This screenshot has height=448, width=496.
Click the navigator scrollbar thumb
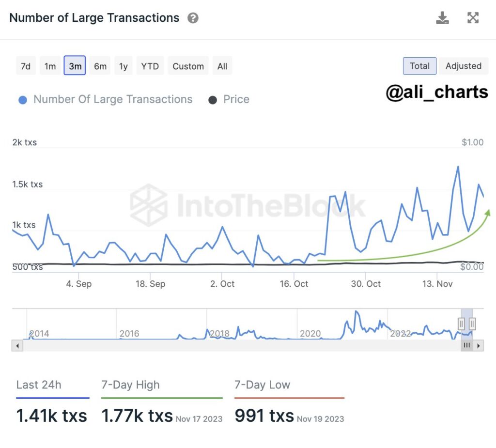(x=467, y=346)
